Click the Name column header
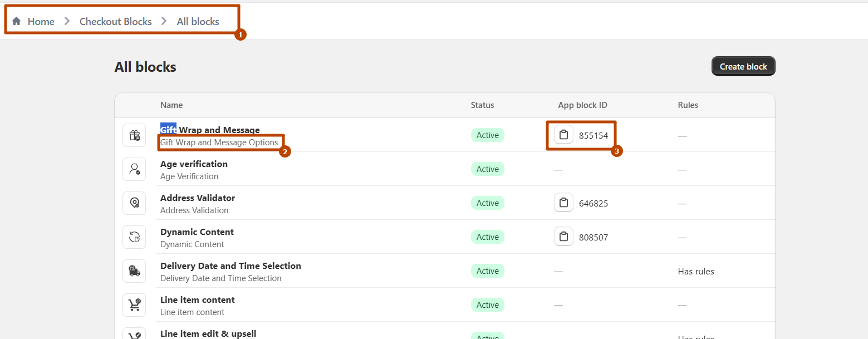Viewport: 868px width, 339px height. (x=171, y=105)
